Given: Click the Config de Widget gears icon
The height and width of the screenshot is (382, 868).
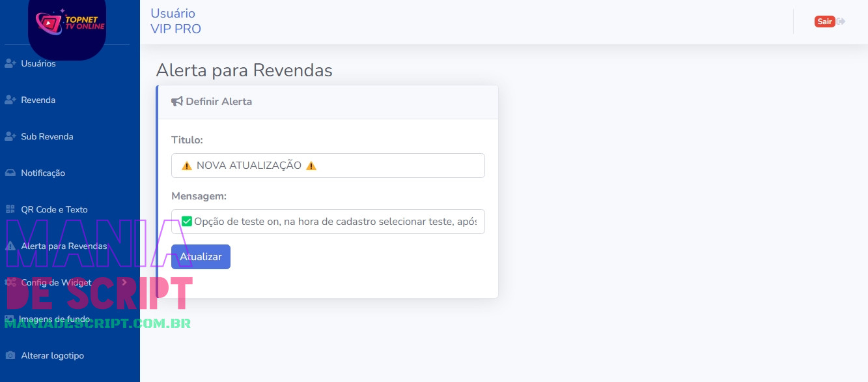Looking at the screenshot, I should (x=10, y=283).
